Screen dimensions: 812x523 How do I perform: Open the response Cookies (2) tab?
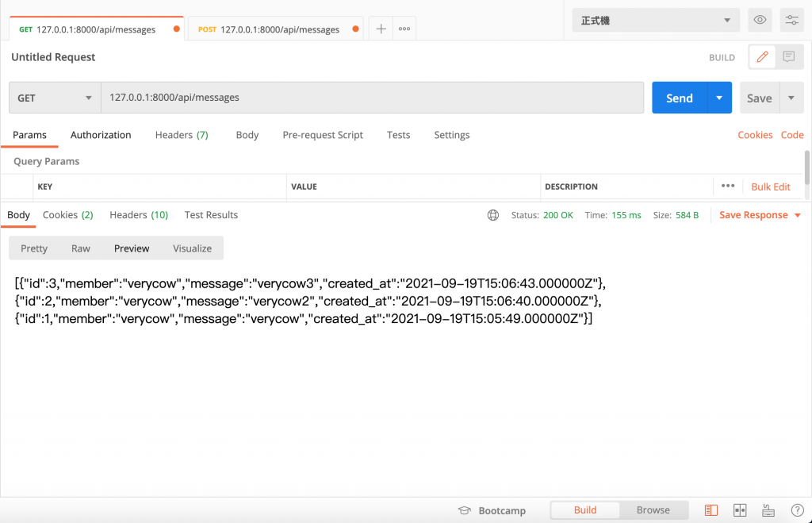pyautogui.click(x=68, y=215)
